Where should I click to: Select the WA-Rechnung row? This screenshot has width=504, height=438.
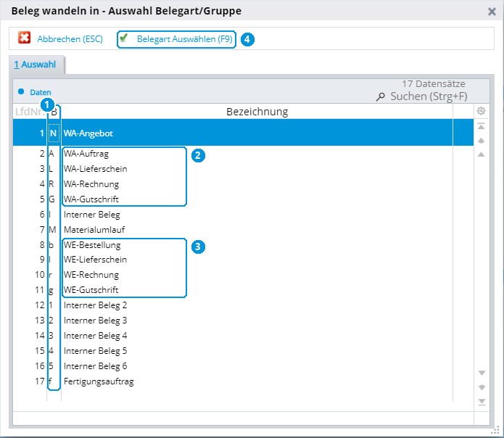click(x=244, y=183)
